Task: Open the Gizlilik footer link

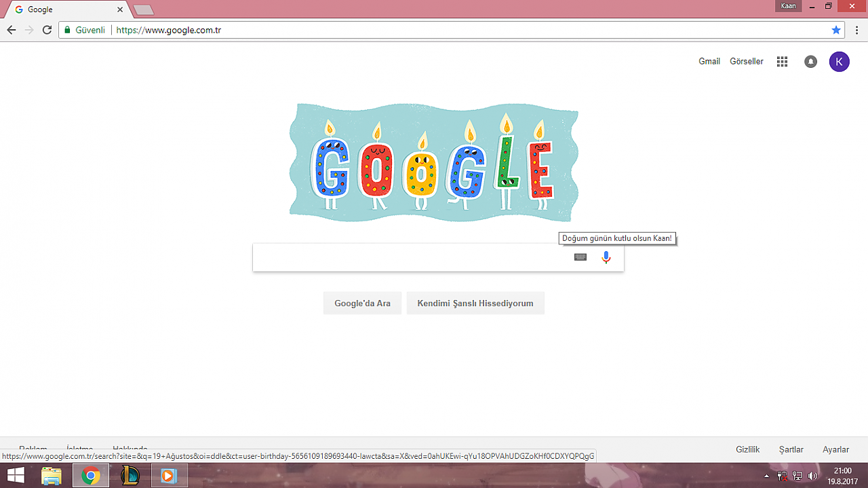Action: (x=748, y=449)
